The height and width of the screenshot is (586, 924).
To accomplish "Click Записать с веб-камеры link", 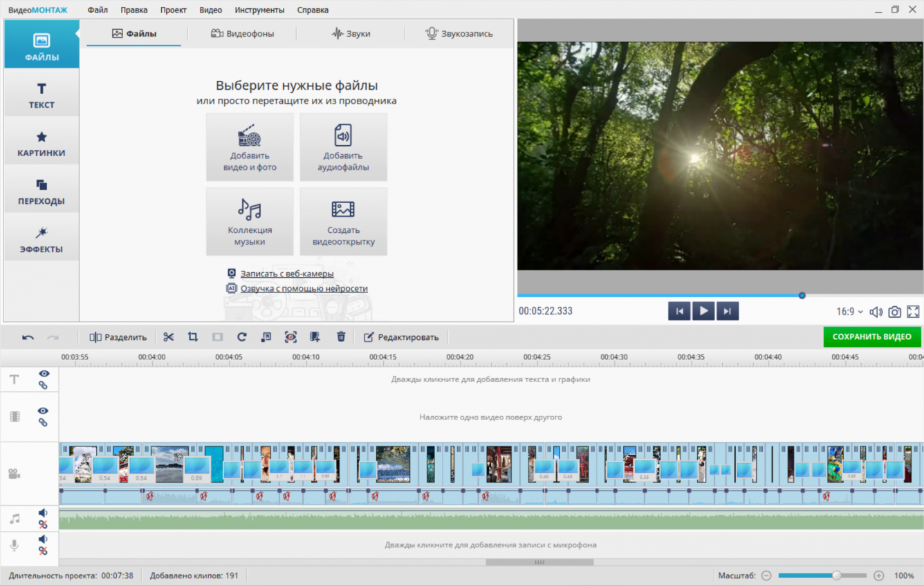I will point(286,274).
